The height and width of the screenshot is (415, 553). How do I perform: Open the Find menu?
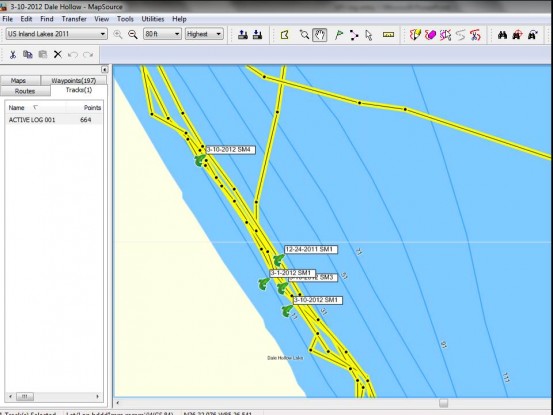click(47, 19)
